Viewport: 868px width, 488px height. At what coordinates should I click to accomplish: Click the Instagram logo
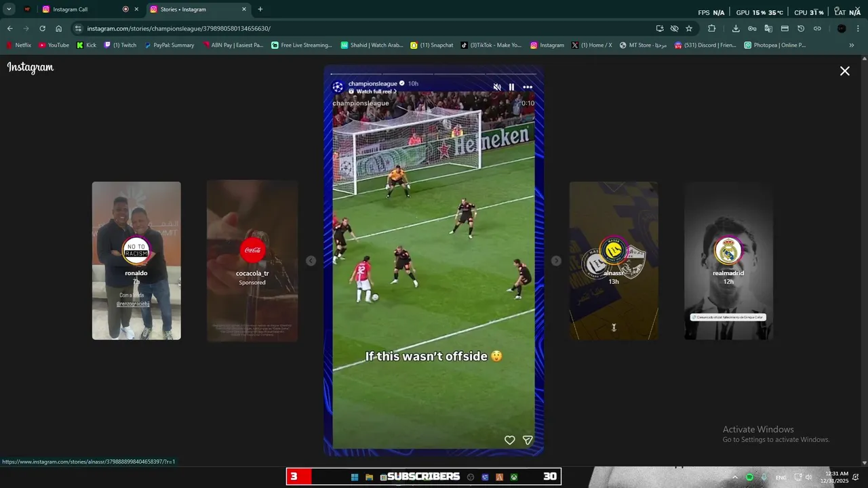[31, 67]
